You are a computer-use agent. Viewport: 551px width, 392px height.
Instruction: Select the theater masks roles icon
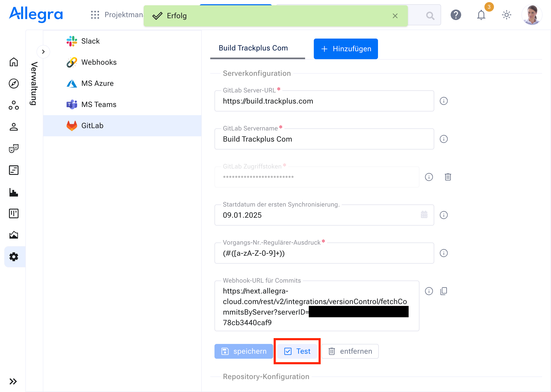[14, 148]
